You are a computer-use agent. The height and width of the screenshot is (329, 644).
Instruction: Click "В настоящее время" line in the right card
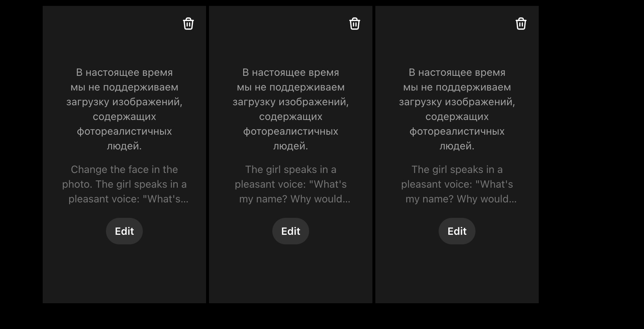(x=457, y=72)
